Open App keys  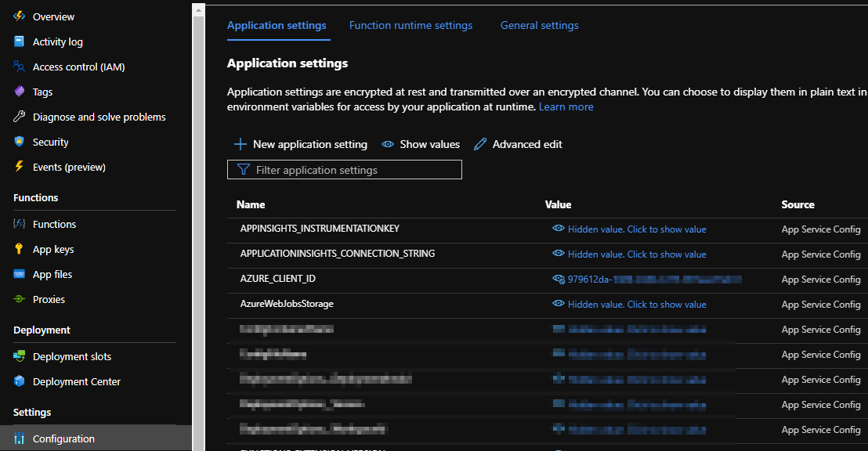tap(52, 248)
